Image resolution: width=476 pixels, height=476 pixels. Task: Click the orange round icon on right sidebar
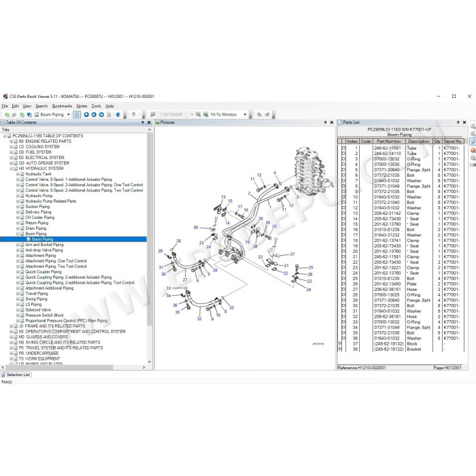[x=473, y=150]
